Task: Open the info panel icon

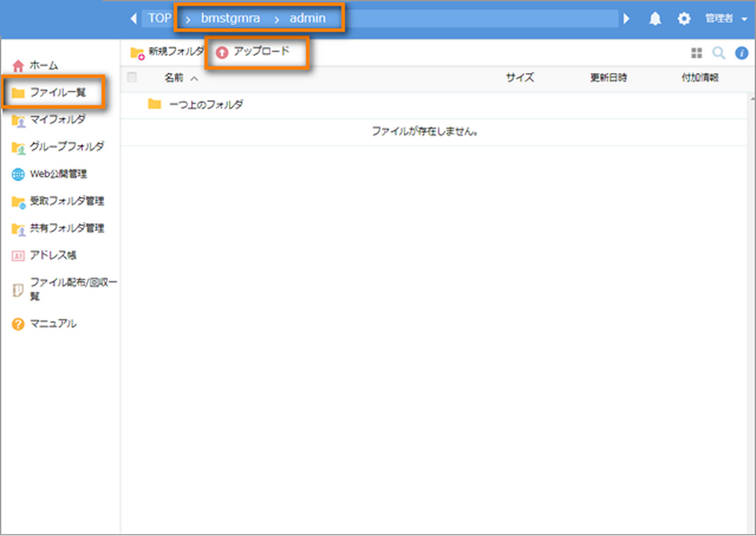Action: (742, 53)
